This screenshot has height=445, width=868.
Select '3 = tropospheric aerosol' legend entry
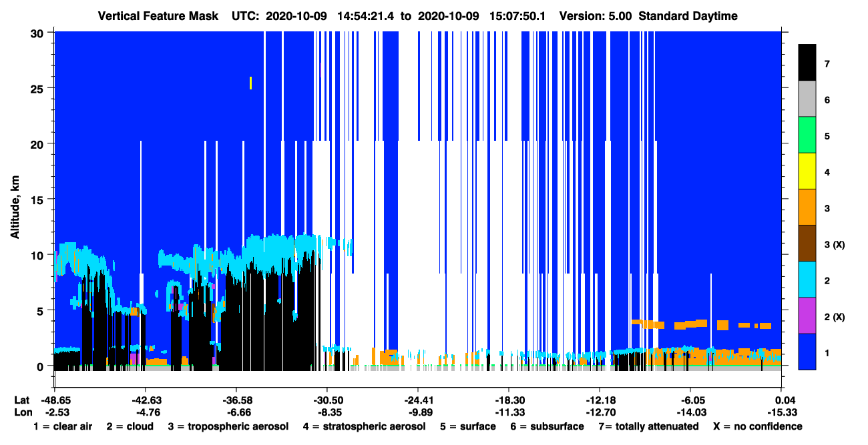[x=228, y=426]
